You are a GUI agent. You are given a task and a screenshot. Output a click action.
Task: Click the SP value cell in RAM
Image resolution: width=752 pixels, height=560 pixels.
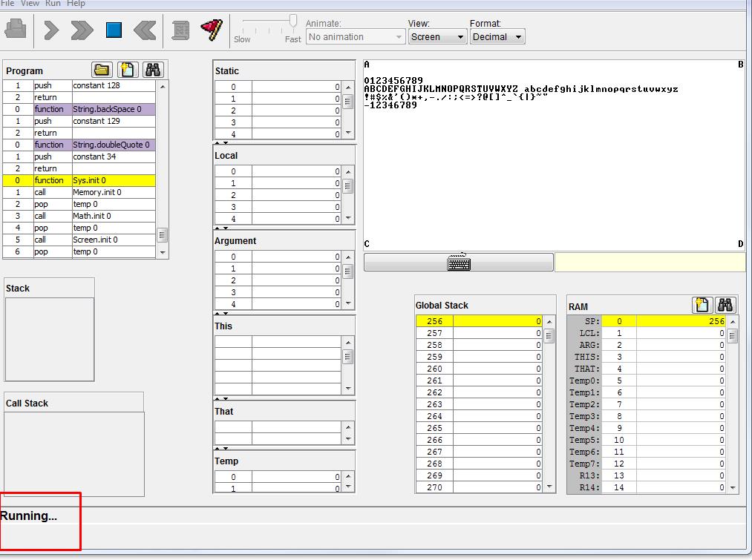click(681, 321)
